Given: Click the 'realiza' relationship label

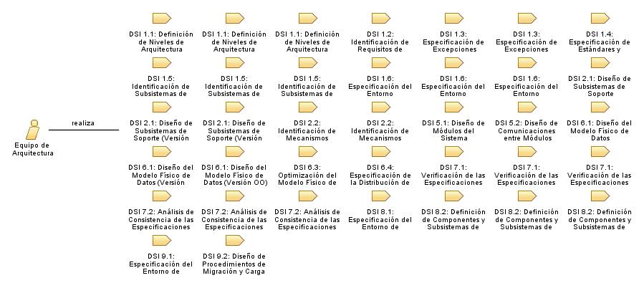Looking at the screenshot, I should point(83,123).
